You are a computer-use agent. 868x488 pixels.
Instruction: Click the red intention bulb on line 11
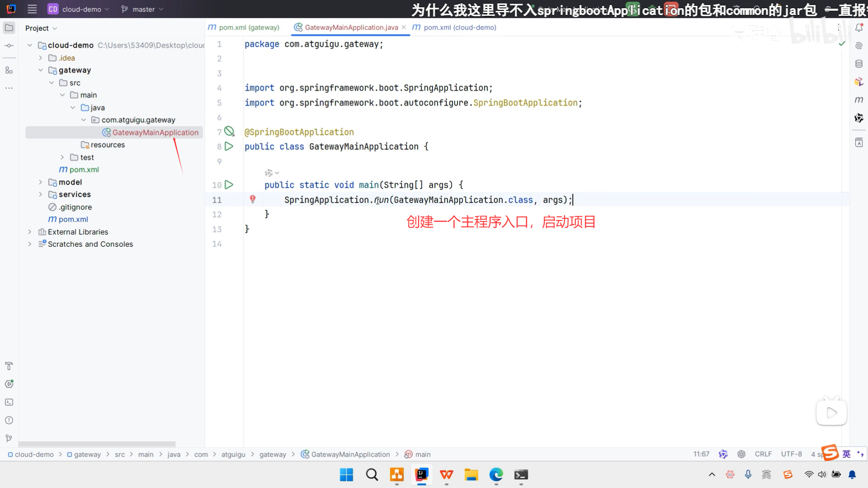tap(253, 199)
